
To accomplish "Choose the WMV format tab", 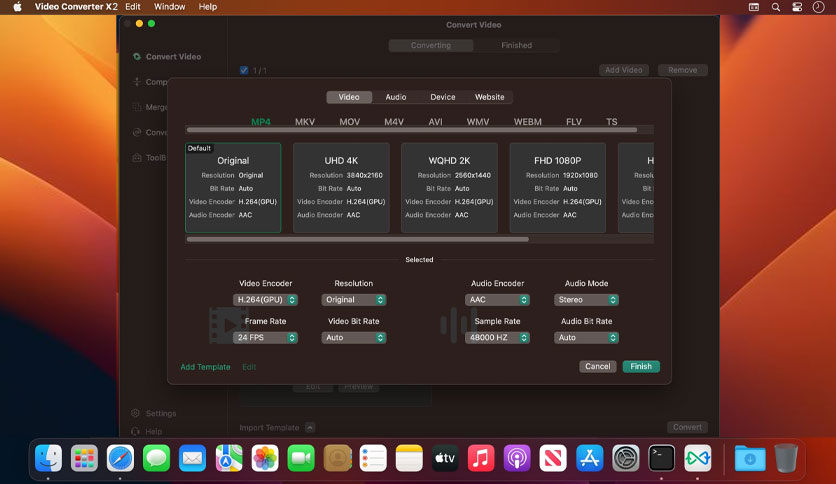I will [x=478, y=122].
